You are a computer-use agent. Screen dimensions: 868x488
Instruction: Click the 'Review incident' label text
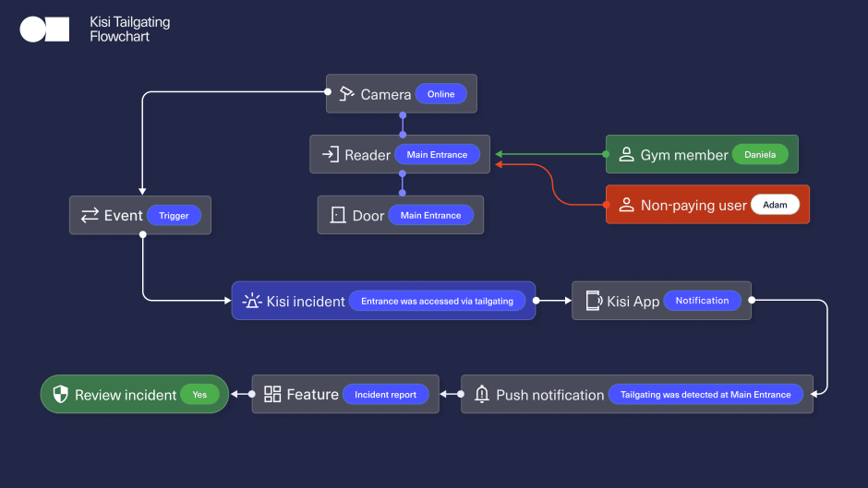tap(126, 395)
